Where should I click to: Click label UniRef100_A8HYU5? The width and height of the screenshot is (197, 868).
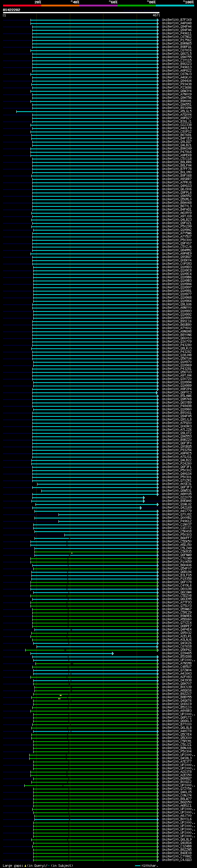pos(177,494)
